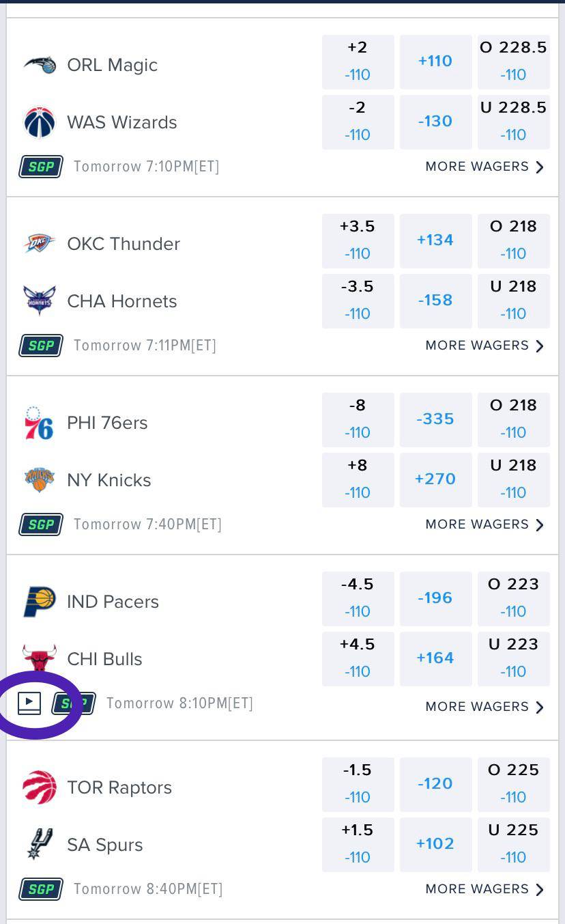Tap the SGP badge for Magic-Wizards game

point(41,167)
